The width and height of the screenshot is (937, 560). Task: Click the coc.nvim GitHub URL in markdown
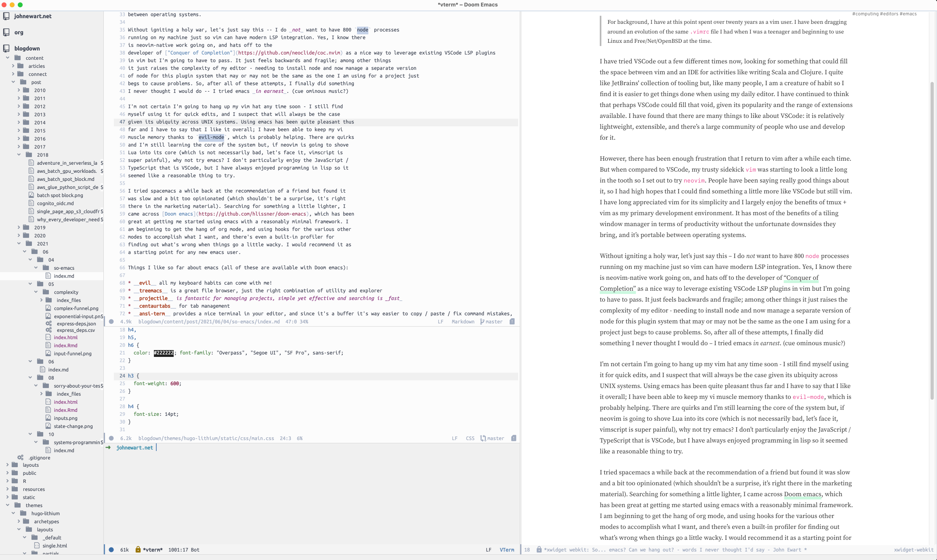[290, 53]
